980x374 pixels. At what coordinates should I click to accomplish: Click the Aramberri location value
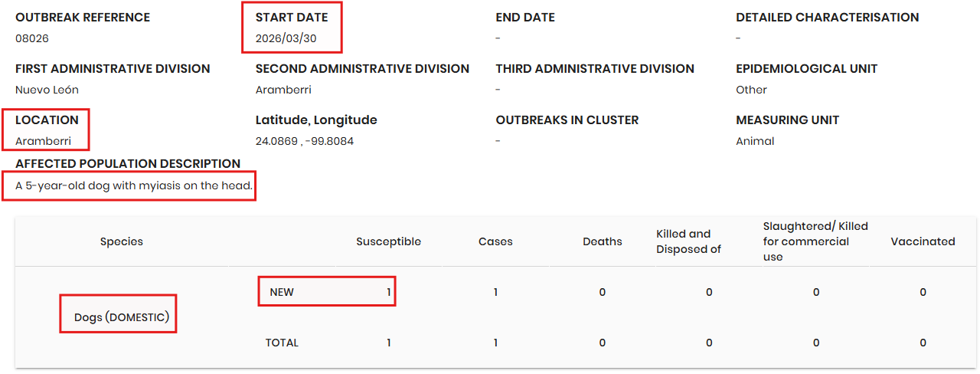pos(43,141)
